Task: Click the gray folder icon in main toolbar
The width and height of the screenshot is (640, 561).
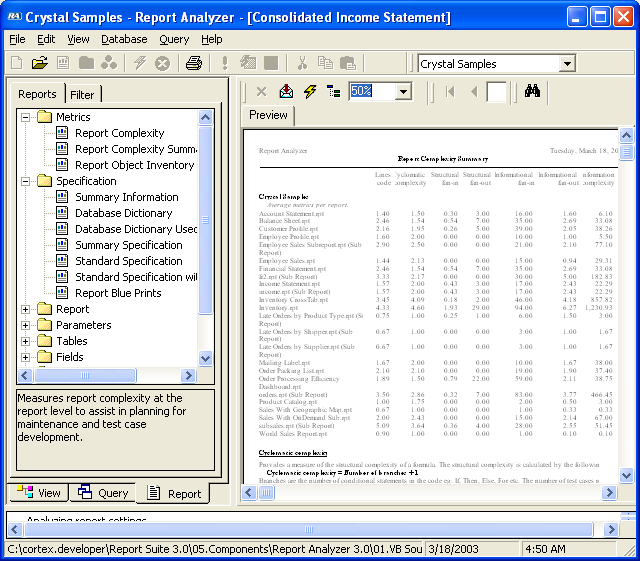Action: (x=86, y=63)
